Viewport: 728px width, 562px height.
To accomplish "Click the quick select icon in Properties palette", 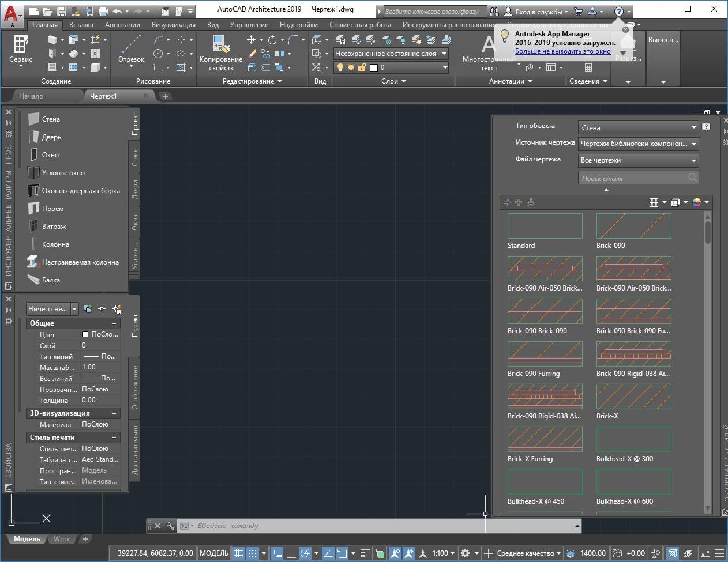I will pos(117,309).
